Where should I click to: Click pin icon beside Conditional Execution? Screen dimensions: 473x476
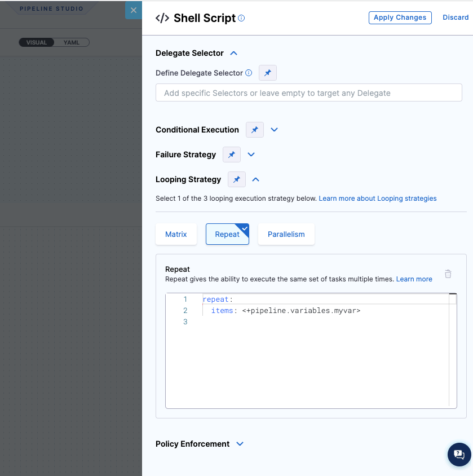tap(255, 130)
